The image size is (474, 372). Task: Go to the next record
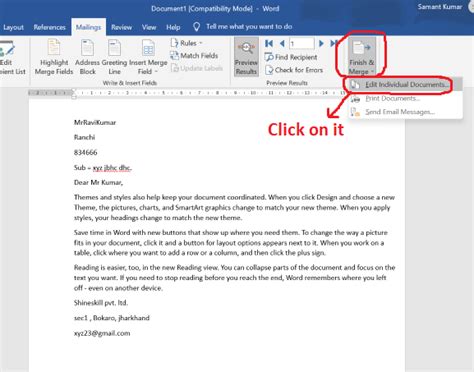321,43
